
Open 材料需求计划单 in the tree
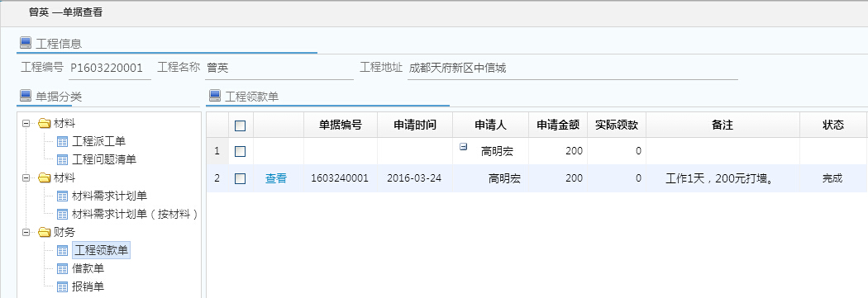(x=110, y=196)
